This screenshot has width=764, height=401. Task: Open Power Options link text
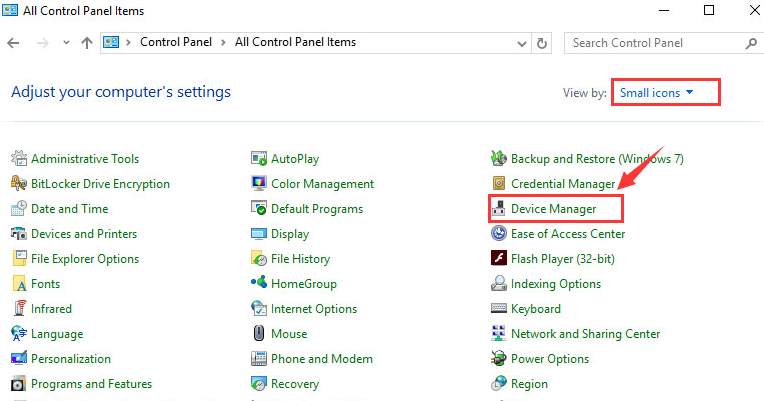pyautogui.click(x=550, y=359)
